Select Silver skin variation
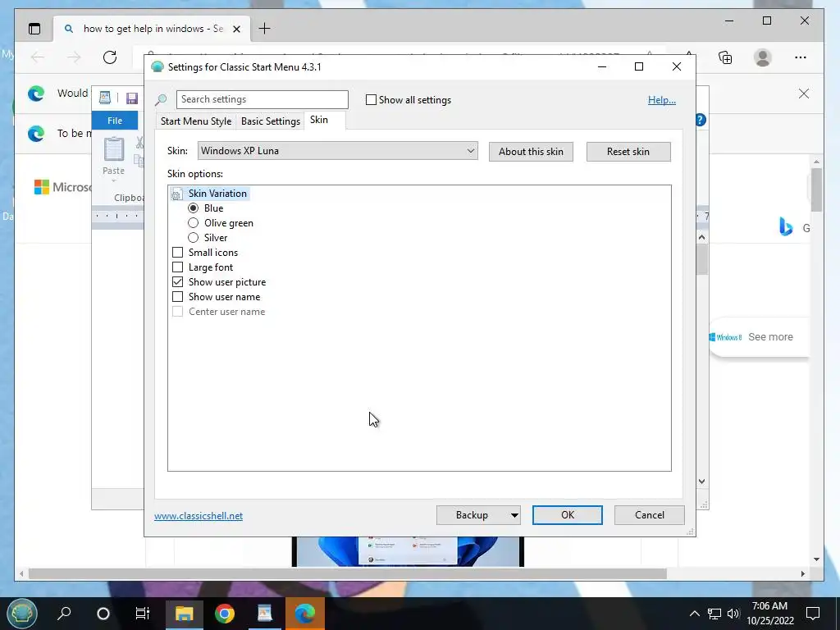Screen dimensions: 840x630 coord(194,238)
